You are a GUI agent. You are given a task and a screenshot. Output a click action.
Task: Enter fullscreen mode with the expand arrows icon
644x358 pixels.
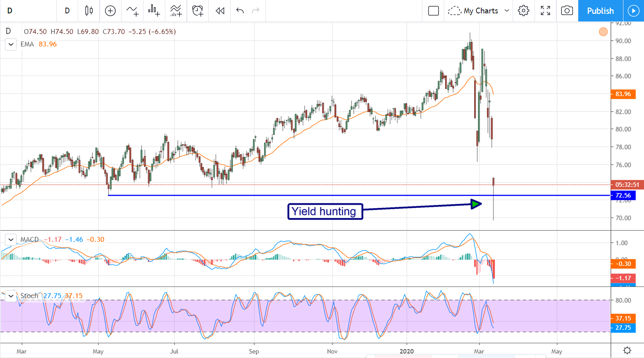pos(545,11)
